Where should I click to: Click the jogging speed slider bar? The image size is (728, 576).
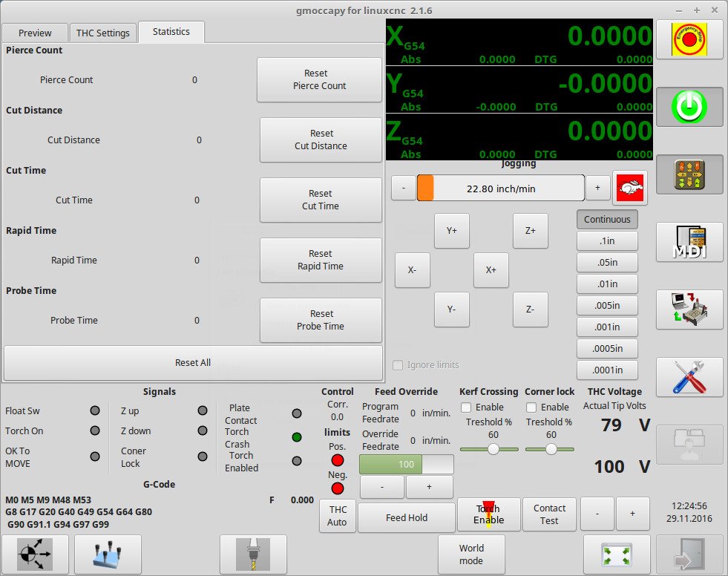coord(500,188)
